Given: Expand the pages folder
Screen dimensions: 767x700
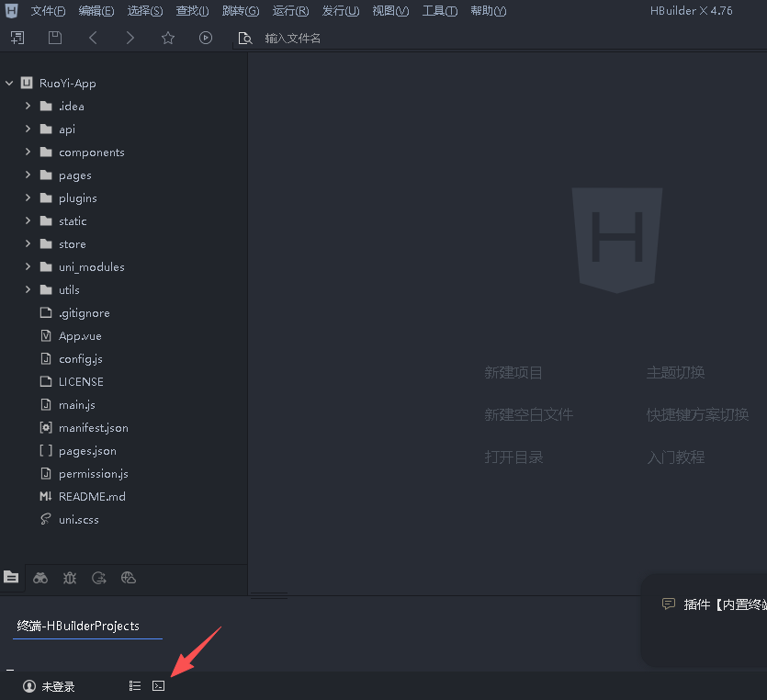Looking at the screenshot, I should [x=28, y=175].
